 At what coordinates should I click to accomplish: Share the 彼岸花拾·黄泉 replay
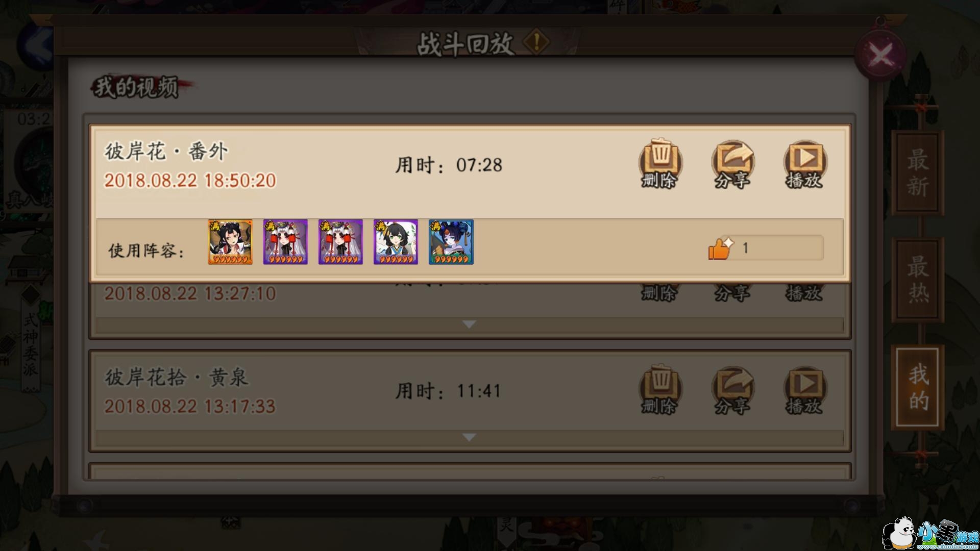732,390
